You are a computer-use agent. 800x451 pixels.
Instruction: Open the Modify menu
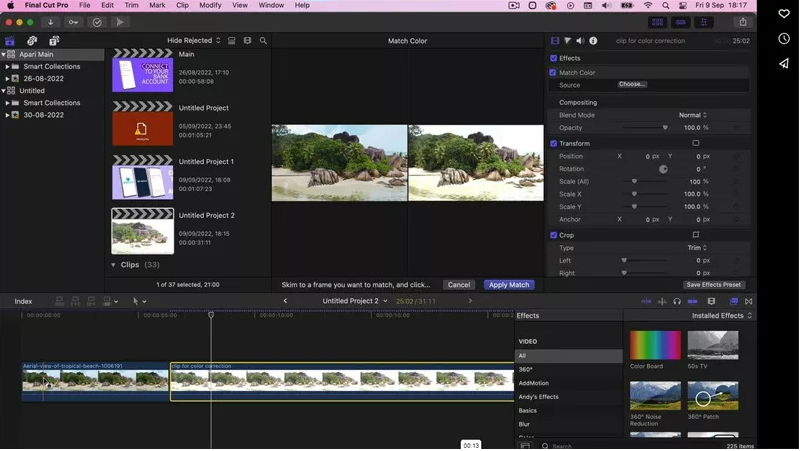tap(210, 5)
